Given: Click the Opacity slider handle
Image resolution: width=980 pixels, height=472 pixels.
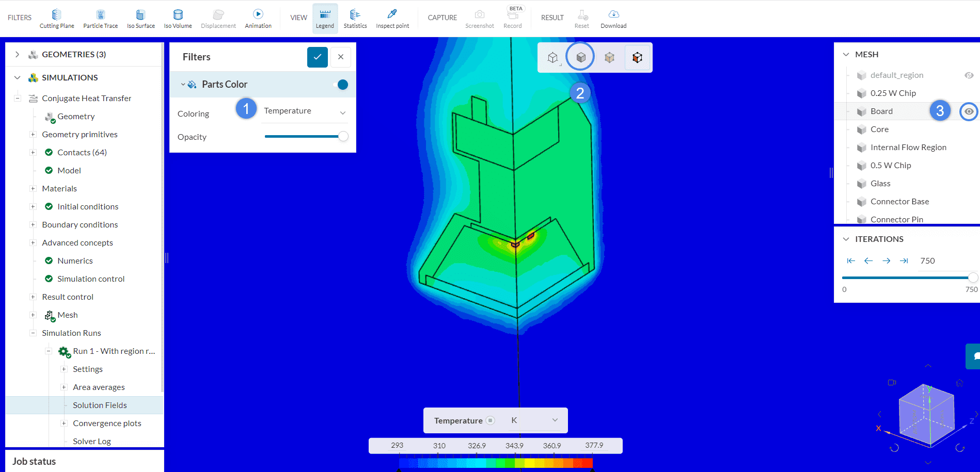Looking at the screenshot, I should pyautogui.click(x=343, y=137).
